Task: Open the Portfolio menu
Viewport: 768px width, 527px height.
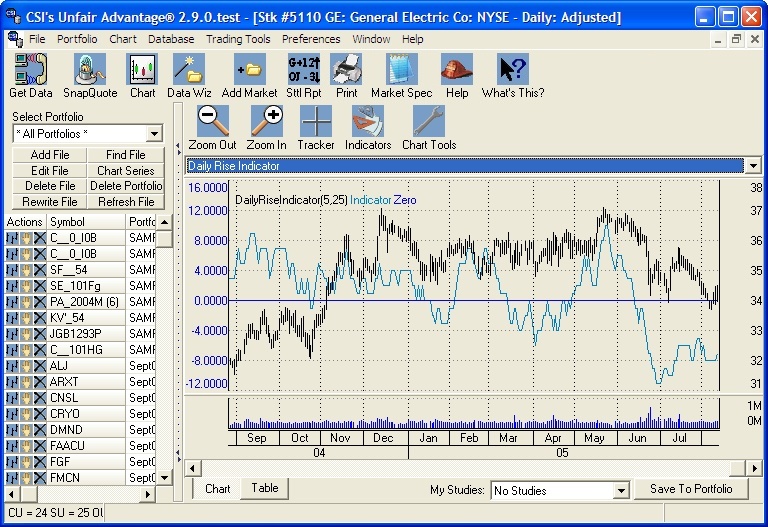Action: click(77, 39)
